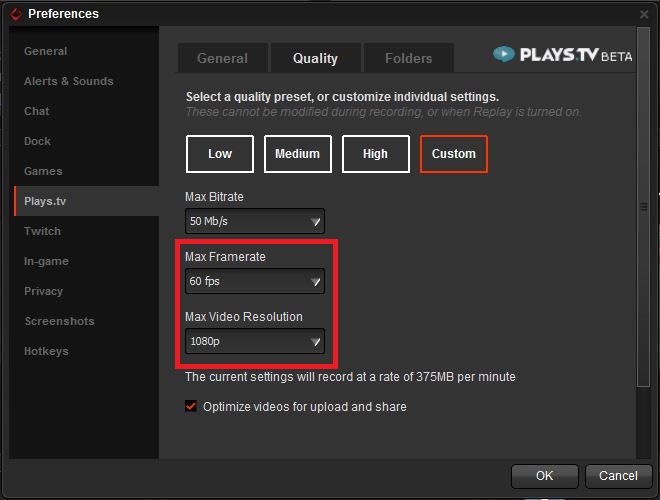The image size is (660, 500).
Task: Open the Max Framerate dropdown
Action: tap(255, 281)
